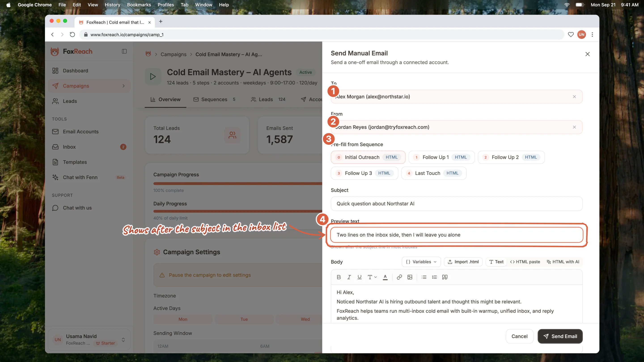Click the FoxReach fox logo in sidebar

(55, 51)
